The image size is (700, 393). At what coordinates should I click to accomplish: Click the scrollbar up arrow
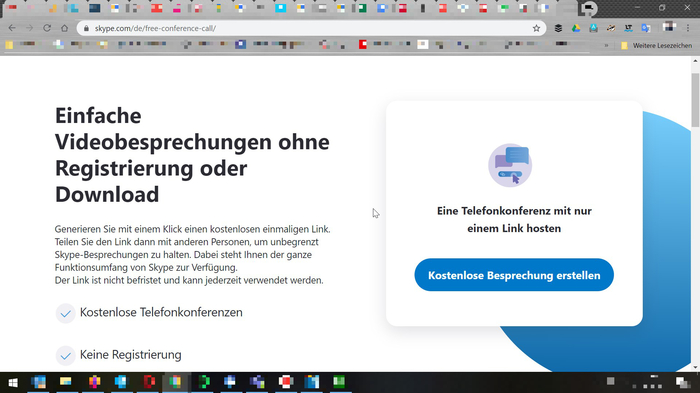point(695,61)
